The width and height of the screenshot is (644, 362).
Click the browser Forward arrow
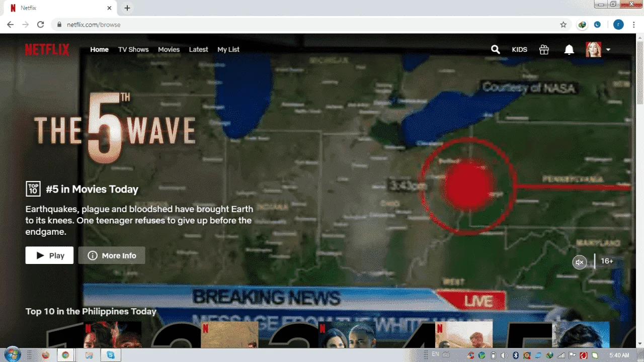26,25
